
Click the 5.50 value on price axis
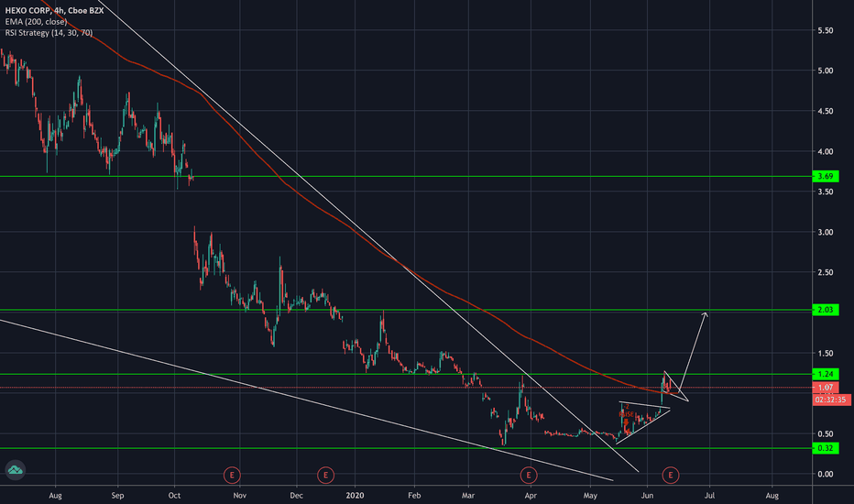[825, 30]
